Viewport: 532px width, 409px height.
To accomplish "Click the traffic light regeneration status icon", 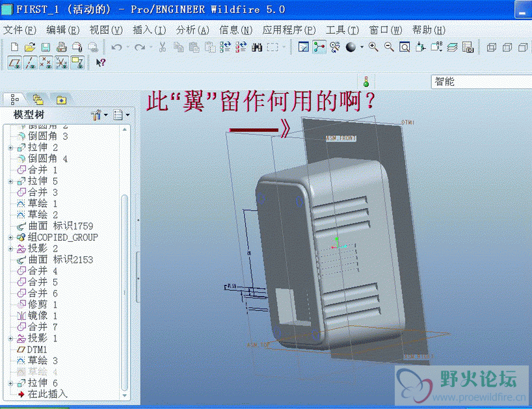I will [366, 82].
